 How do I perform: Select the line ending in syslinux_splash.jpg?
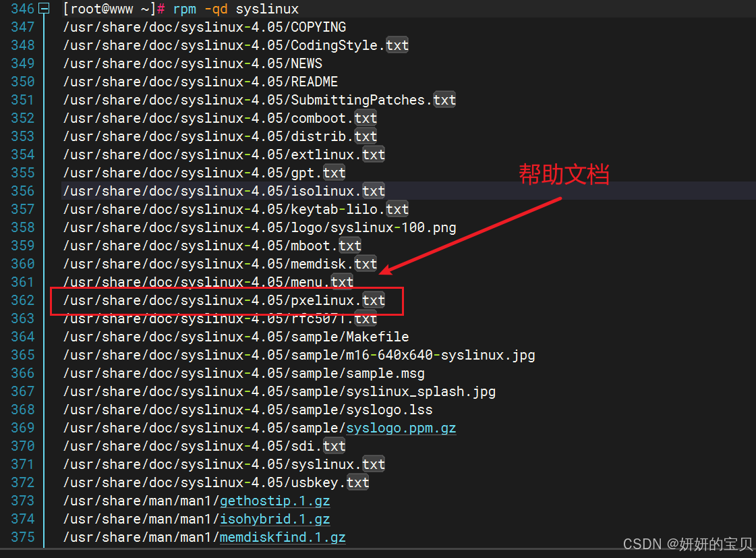(279, 391)
